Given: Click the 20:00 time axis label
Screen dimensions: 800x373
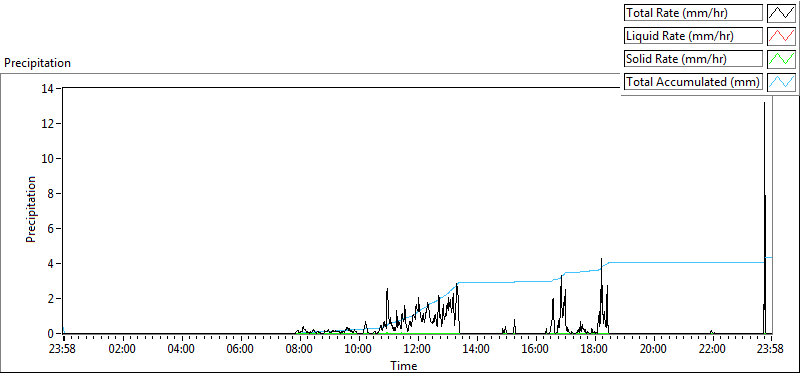Looking at the screenshot, I should 654,350.
